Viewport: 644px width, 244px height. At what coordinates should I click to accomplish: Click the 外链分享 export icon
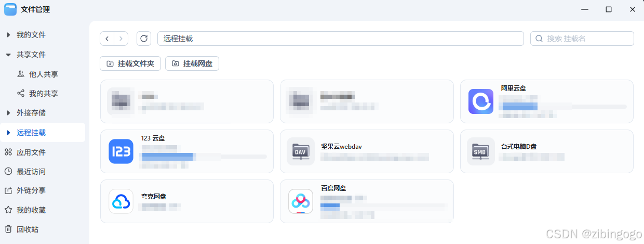pos(8,191)
